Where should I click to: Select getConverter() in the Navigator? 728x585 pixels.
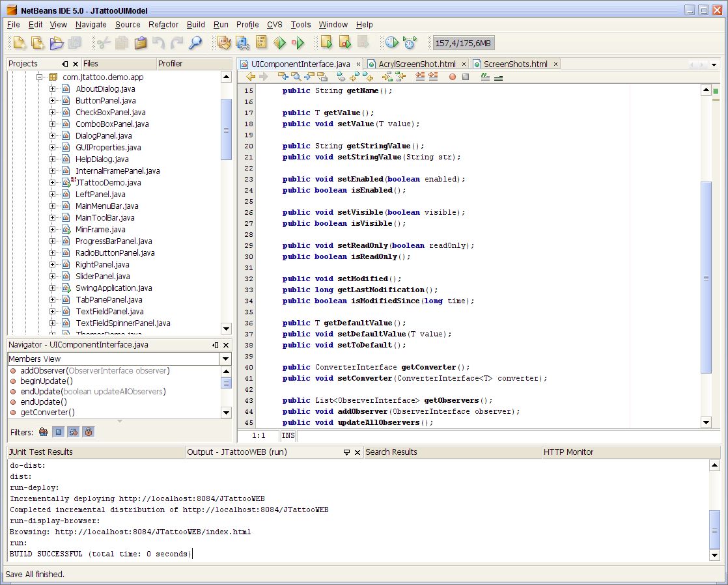(48, 412)
